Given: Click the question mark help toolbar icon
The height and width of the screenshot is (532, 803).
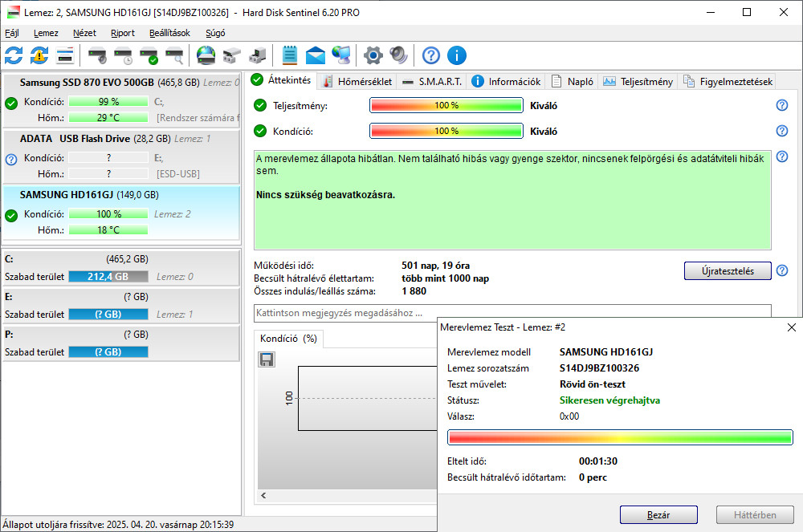Looking at the screenshot, I should click(x=430, y=55).
